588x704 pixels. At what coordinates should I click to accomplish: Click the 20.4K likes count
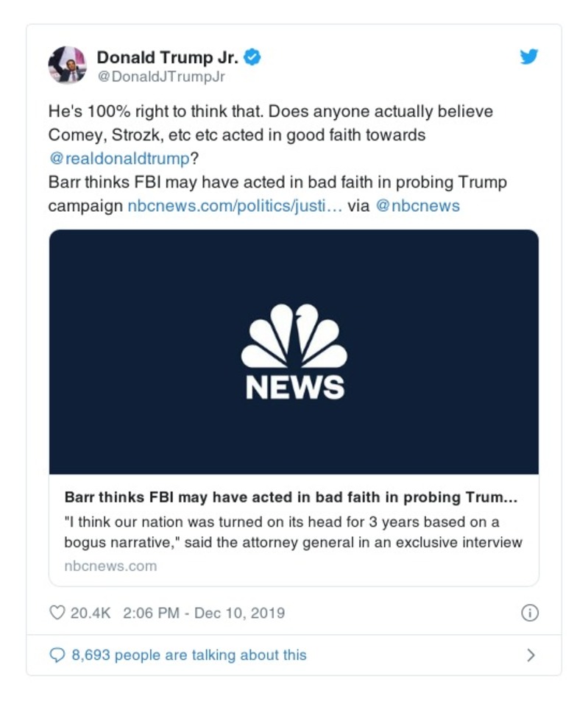tap(90, 613)
